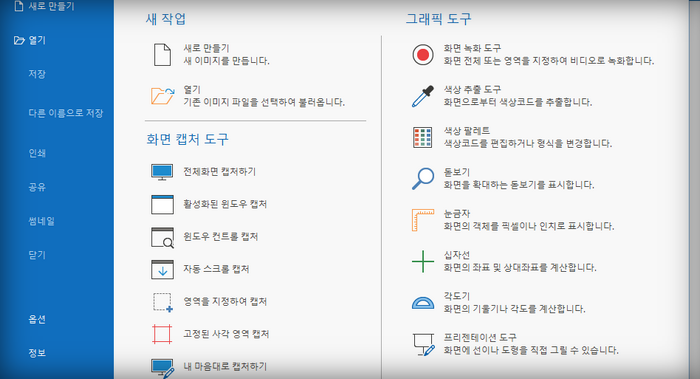Click the 색상 팔레트 grid icon
This screenshot has height=379, width=700.
[x=422, y=137]
